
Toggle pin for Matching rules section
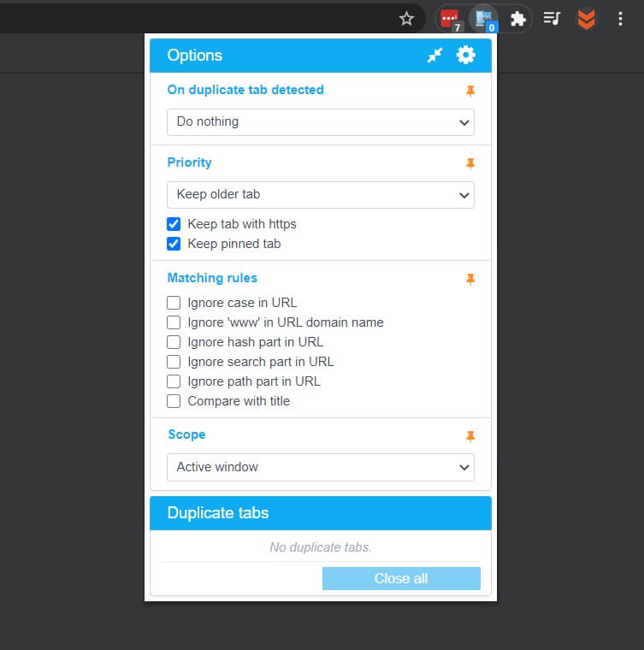(x=470, y=279)
